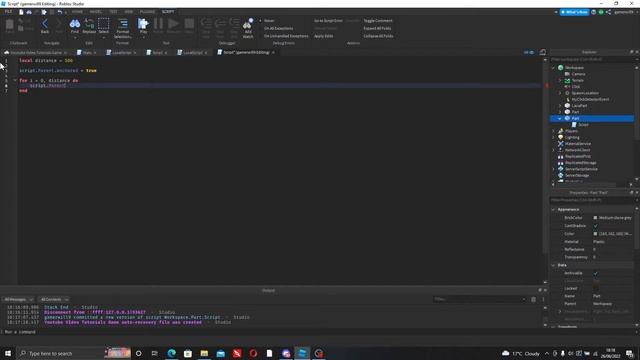The height and width of the screenshot is (360, 640).
Task: Click the Properties filter input field
Action: (592, 200)
